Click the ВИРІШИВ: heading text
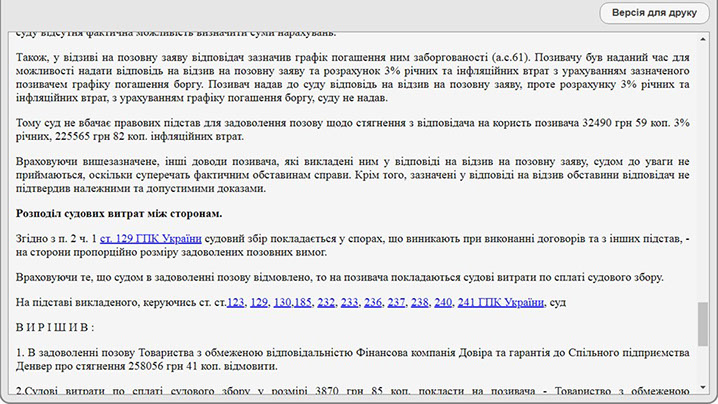 point(55,328)
